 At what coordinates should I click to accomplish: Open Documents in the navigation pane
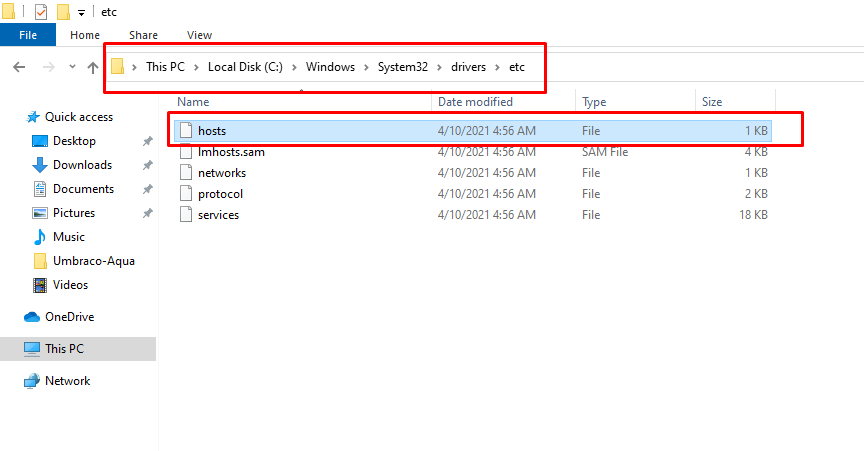(x=83, y=189)
